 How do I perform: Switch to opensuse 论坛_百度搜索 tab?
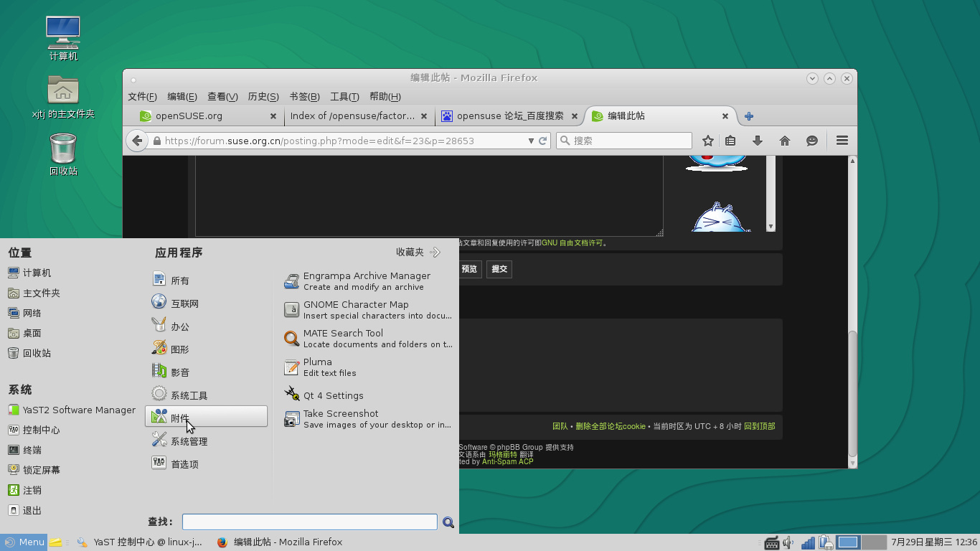click(509, 116)
